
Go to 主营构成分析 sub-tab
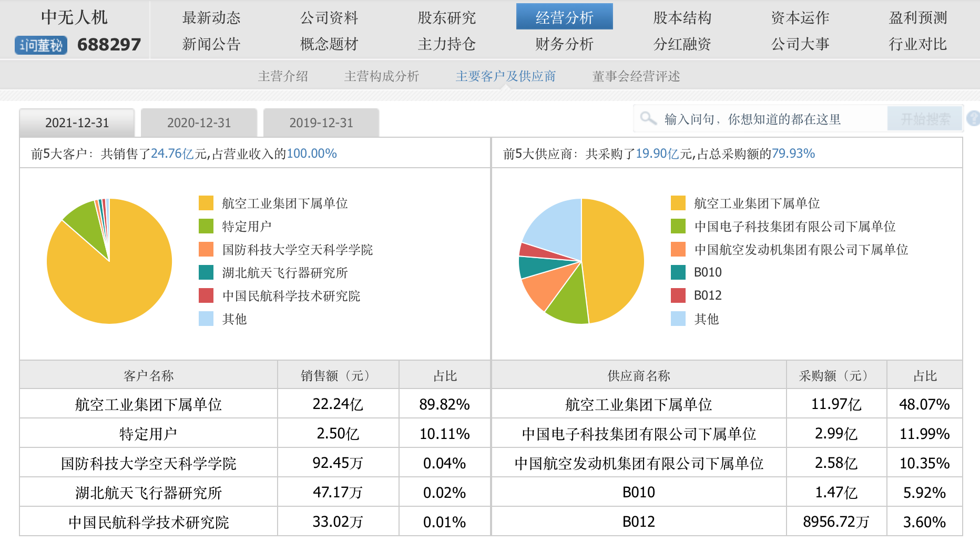coord(381,77)
